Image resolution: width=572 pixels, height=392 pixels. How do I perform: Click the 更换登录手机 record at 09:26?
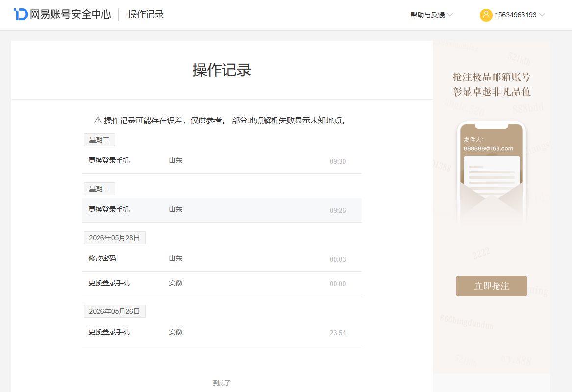coord(222,210)
